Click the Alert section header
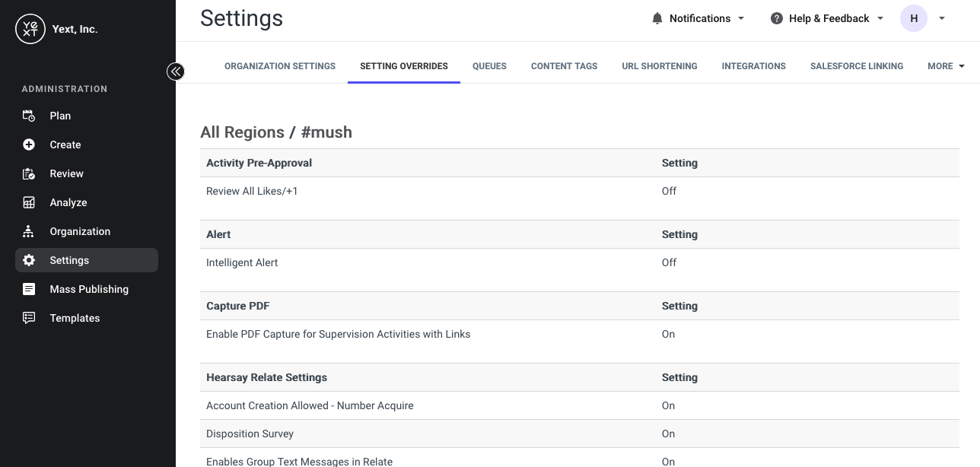Image resolution: width=980 pixels, height=467 pixels. coord(580,234)
